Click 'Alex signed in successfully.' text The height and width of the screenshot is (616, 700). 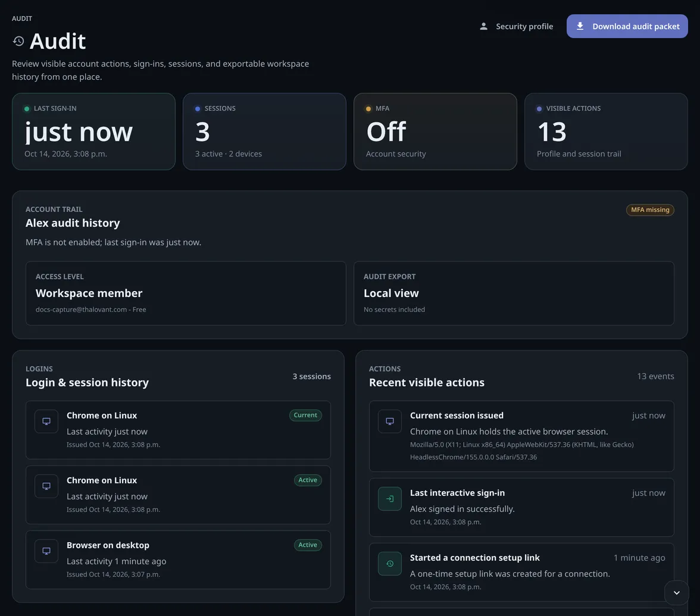(x=462, y=509)
